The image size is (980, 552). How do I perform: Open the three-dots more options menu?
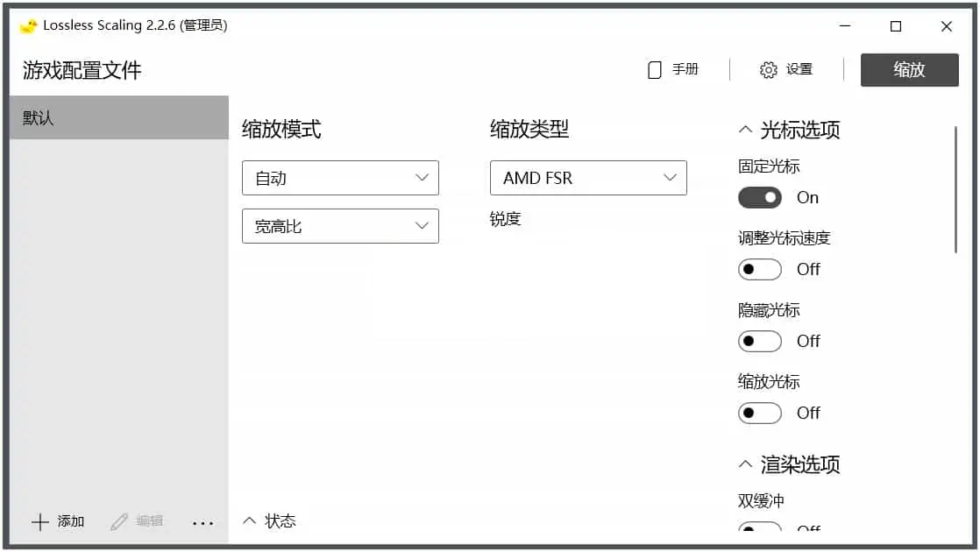[202, 523]
